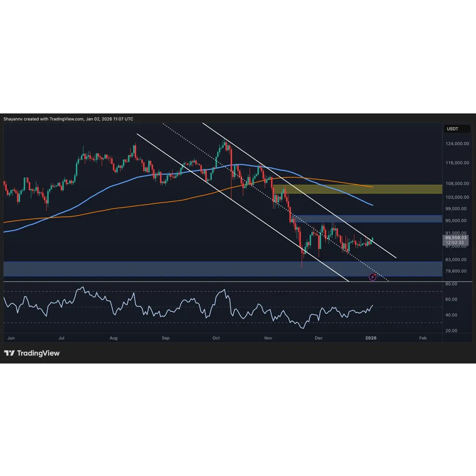Click the TradingView logo

click(32, 353)
